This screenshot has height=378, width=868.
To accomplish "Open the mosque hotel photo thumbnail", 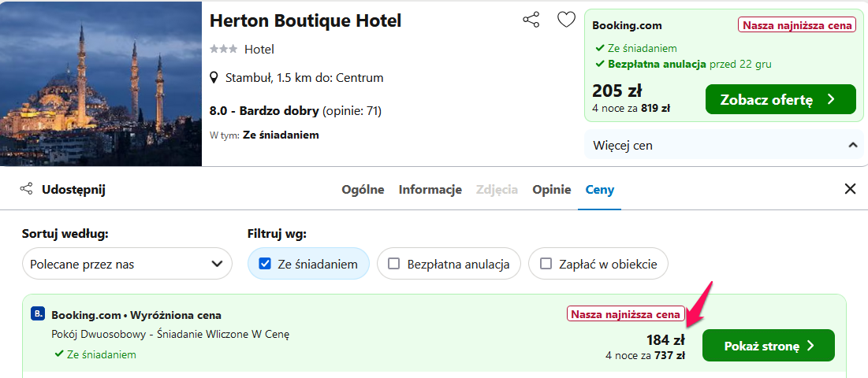I will (x=101, y=83).
